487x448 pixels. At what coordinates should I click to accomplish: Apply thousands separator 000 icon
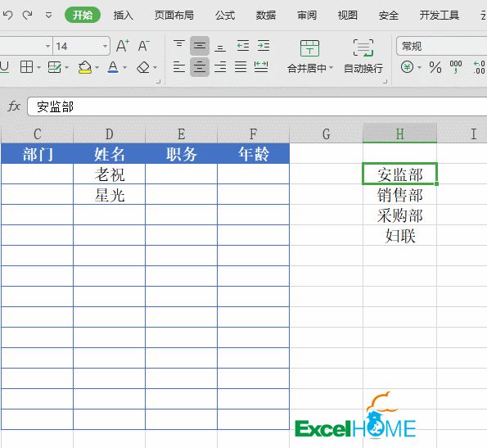[456, 67]
